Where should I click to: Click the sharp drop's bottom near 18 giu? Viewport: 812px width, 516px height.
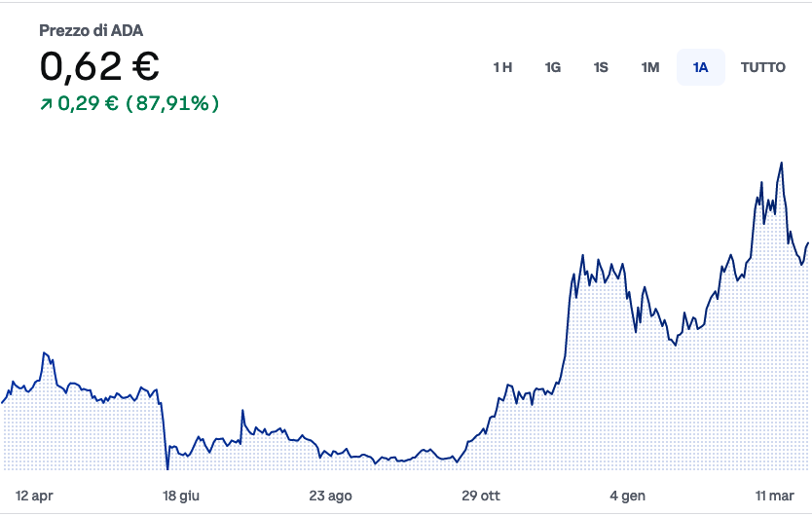click(167, 469)
